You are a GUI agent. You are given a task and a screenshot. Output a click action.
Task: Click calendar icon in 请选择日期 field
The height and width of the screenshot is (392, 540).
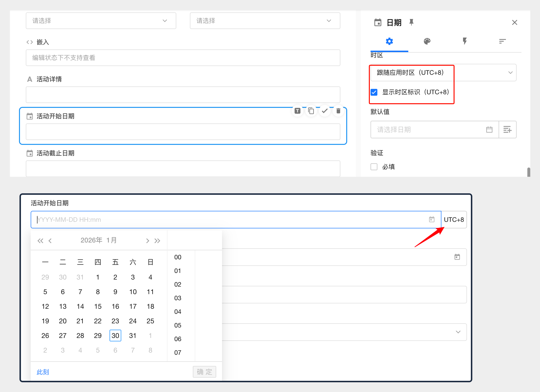(489, 130)
